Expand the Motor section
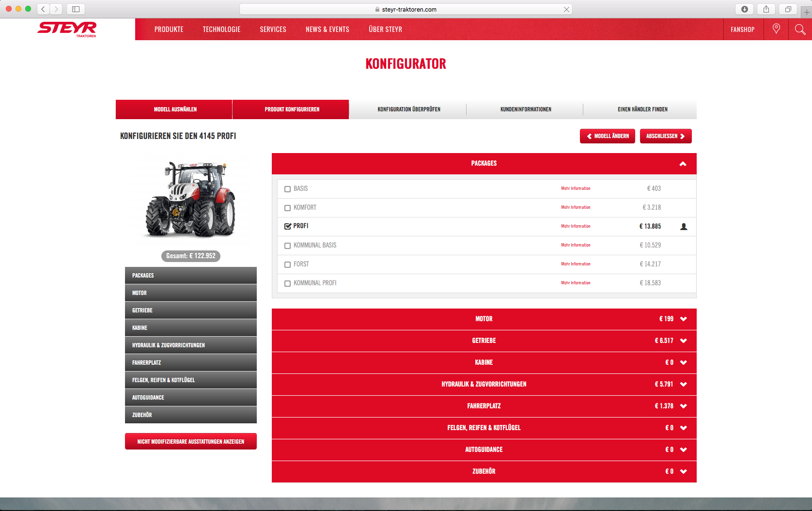The height and width of the screenshot is (511, 812). [484, 319]
